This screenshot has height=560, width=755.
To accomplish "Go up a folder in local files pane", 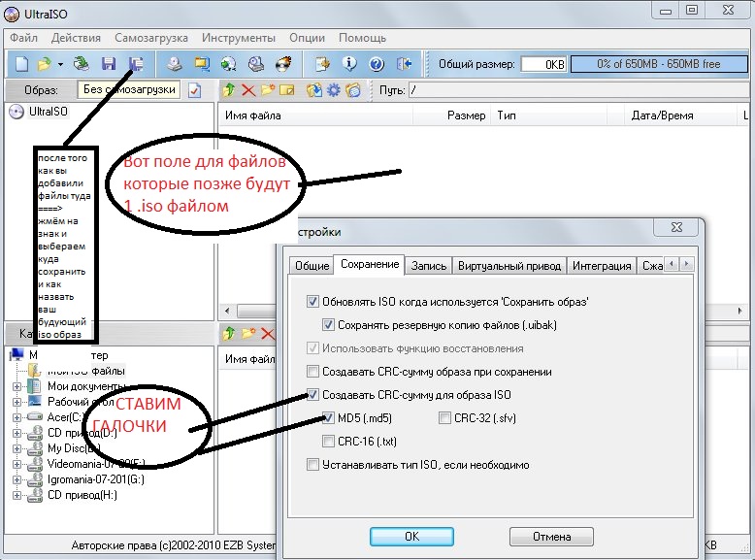I will 229,333.
